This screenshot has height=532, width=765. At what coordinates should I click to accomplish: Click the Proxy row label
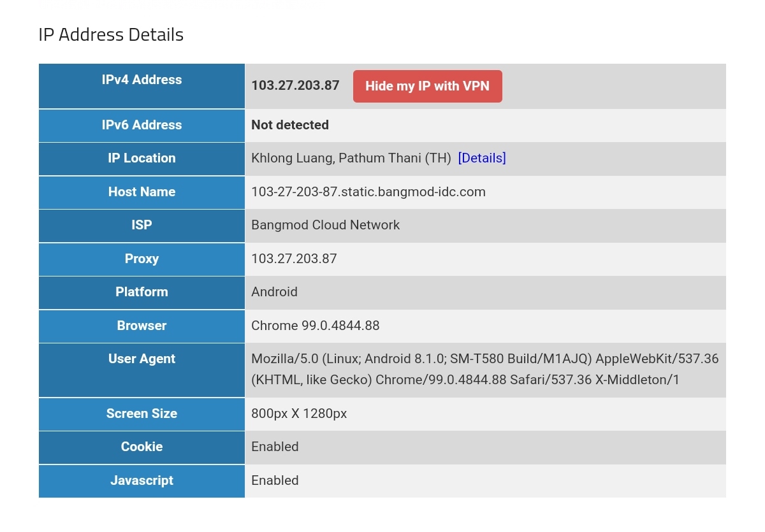142,259
